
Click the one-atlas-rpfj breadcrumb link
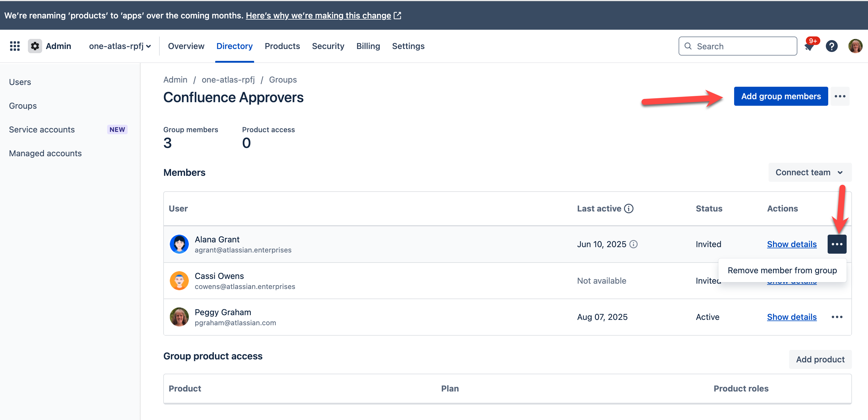pyautogui.click(x=228, y=80)
